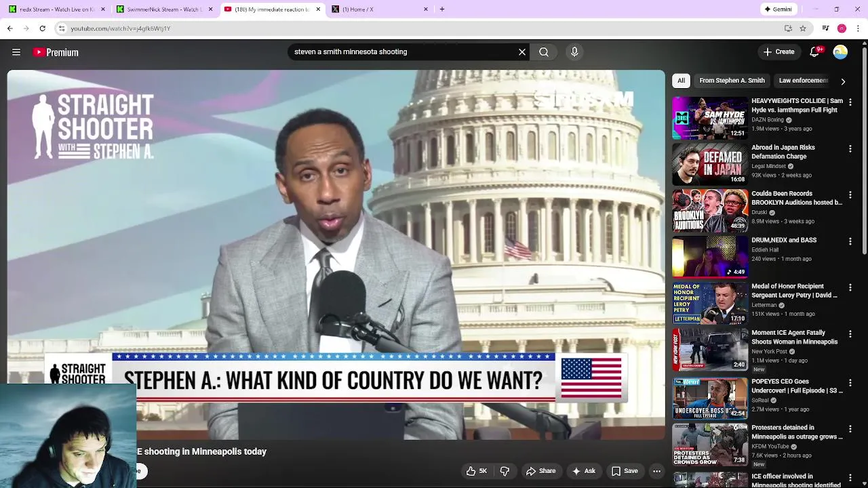Go forward in browser history

click(26, 28)
